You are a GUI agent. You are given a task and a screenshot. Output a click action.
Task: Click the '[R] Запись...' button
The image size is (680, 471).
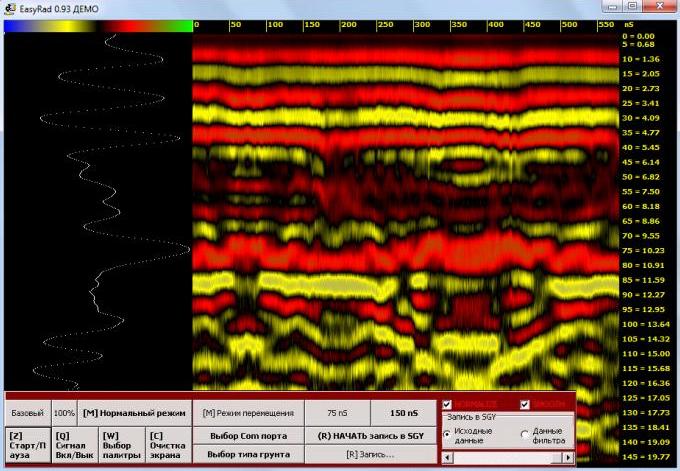click(371, 455)
